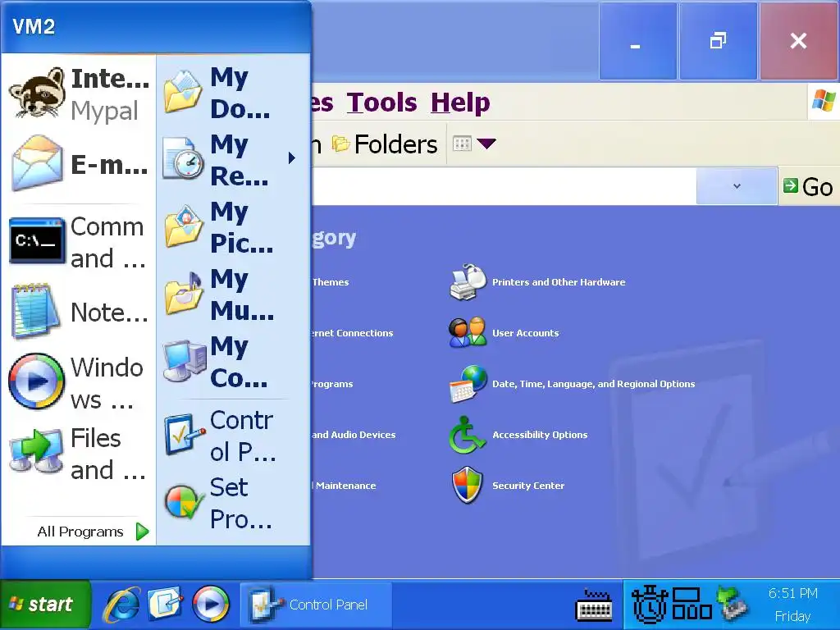Open Printers and Other Hardware category
Viewport: 840px width, 630px height.
[559, 282]
